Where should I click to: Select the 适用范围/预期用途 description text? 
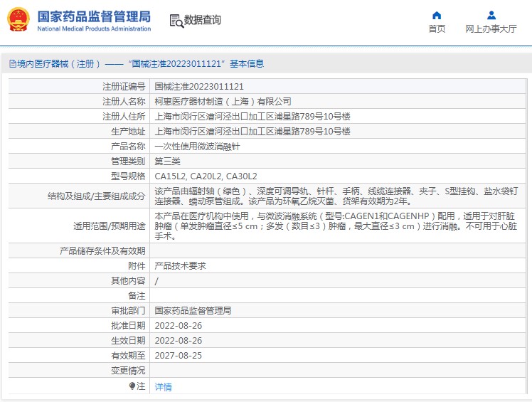(x=336, y=226)
